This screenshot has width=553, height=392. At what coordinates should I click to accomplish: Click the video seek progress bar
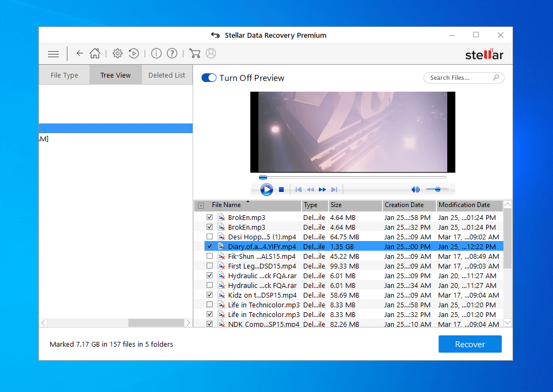(352, 177)
